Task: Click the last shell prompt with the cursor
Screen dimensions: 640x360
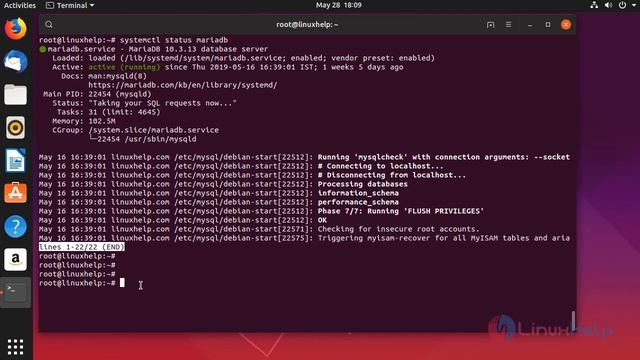Action: 82,283
